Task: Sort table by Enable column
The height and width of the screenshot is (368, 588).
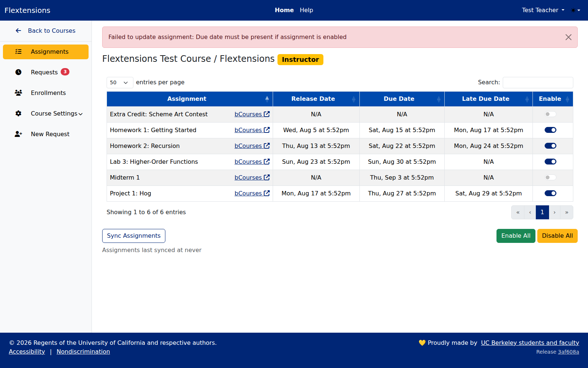Action: [x=553, y=99]
